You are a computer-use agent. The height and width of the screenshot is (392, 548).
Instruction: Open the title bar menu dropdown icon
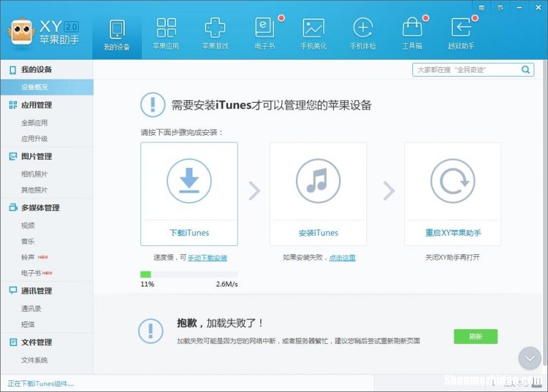tap(500, 8)
